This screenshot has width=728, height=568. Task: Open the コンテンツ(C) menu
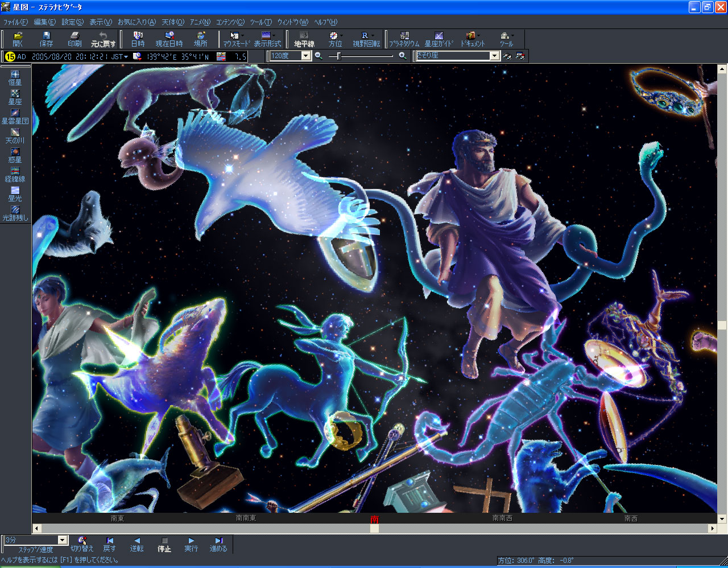tap(230, 22)
